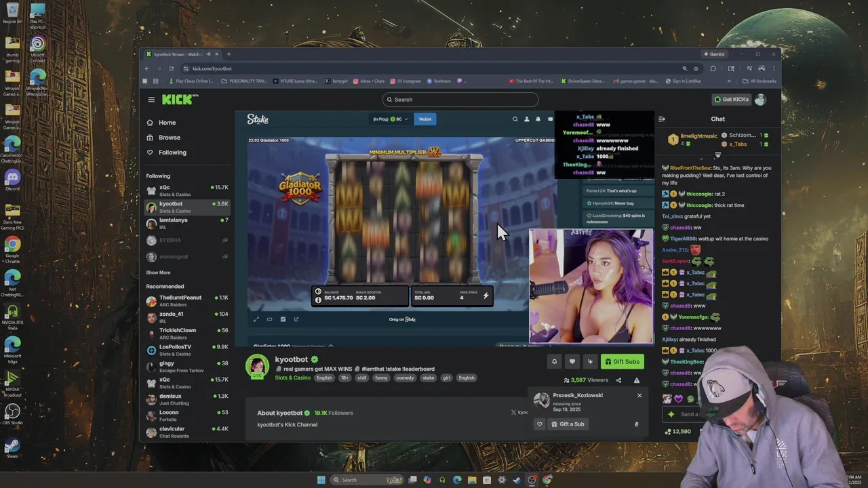Open Ubisoft Connect desktop shortcut

(37, 48)
